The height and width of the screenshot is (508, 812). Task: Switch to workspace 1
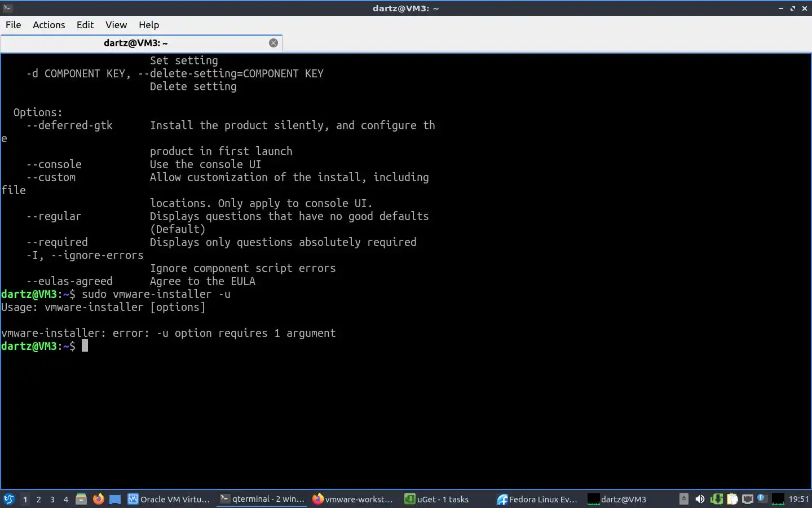(25, 499)
